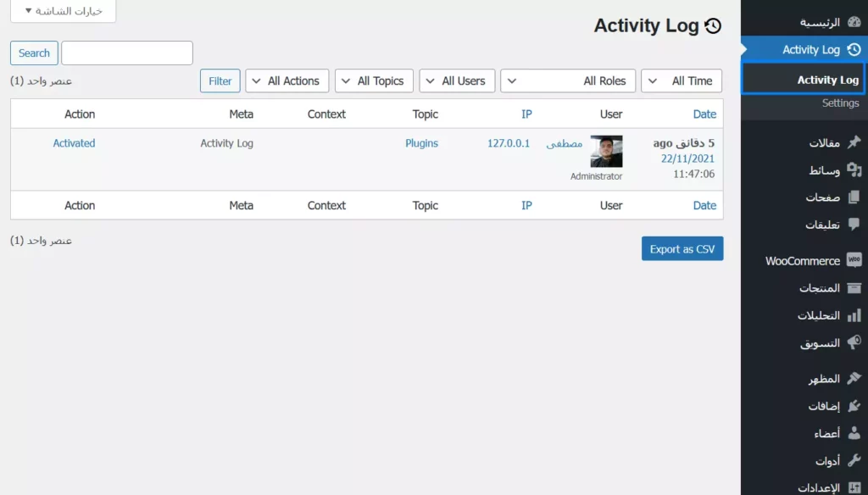Open the Settings submenu item
Image resolution: width=868 pixels, height=495 pixels.
[x=840, y=103]
